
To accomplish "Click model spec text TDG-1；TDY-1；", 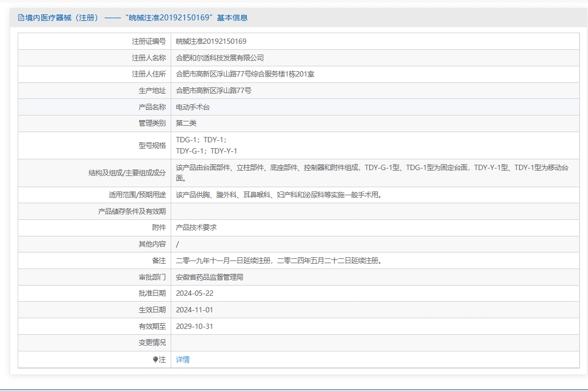I will pyautogui.click(x=201, y=140).
